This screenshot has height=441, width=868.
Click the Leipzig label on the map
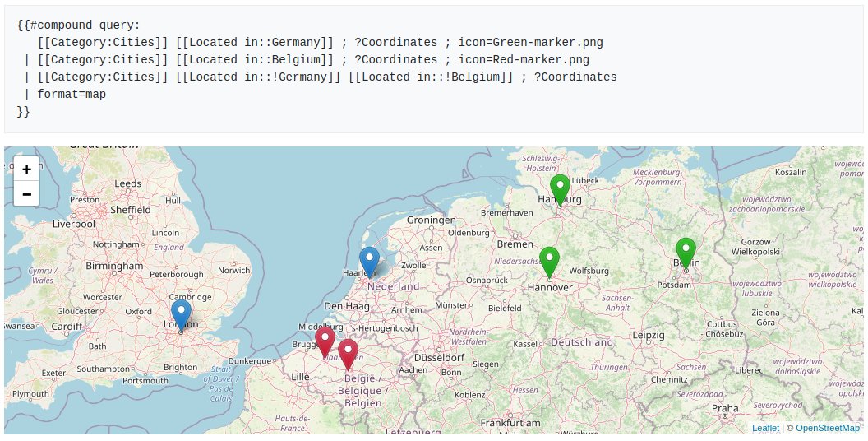click(x=649, y=335)
